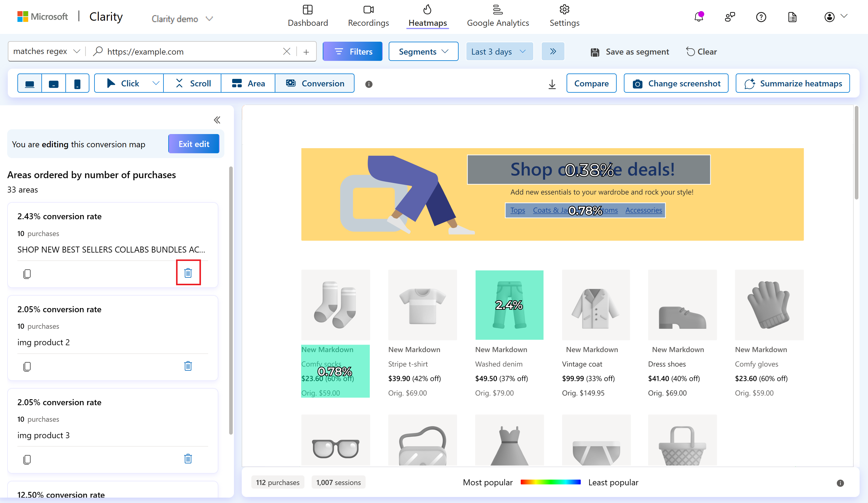Click the mobile view icon
Viewport: 868px width, 503px height.
coord(76,83)
